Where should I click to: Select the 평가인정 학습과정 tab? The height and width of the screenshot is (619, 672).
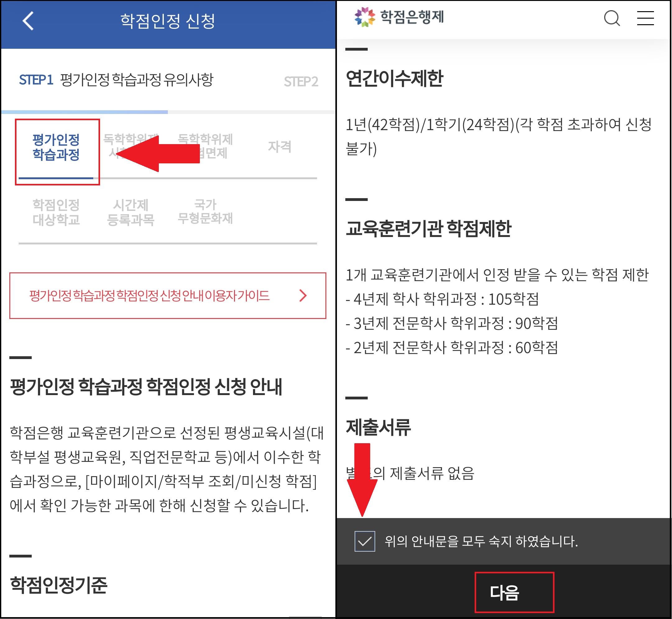point(56,148)
